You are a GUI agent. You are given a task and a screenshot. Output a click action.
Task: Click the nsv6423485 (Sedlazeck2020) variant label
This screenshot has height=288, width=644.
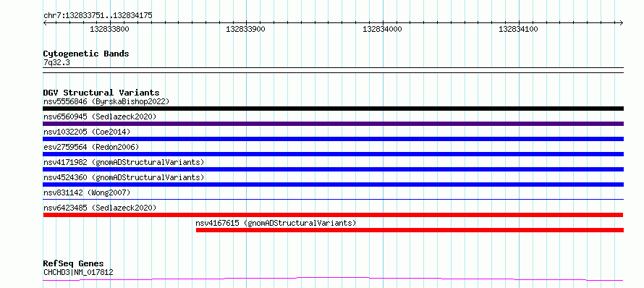[x=100, y=208]
